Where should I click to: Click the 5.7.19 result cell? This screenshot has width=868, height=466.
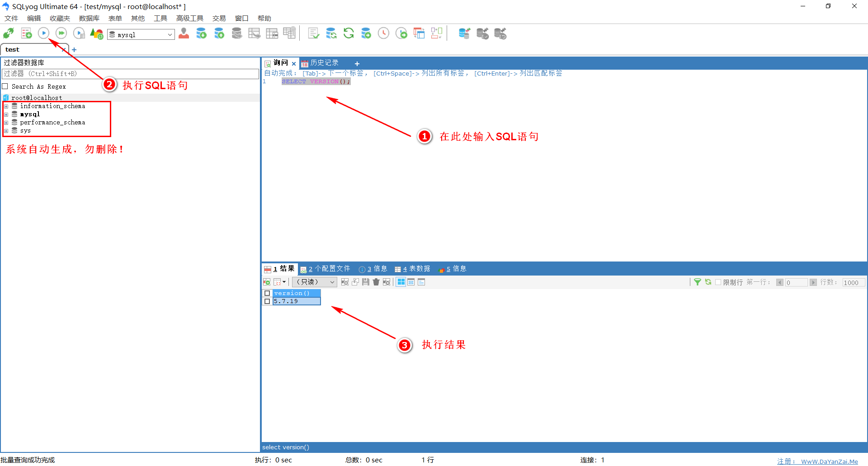coord(297,301)
